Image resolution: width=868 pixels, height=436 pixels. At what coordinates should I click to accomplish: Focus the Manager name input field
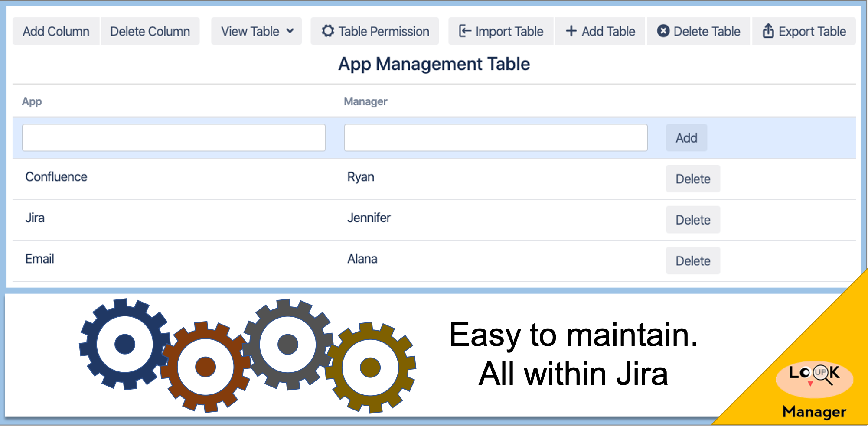(x=496, y=138)
